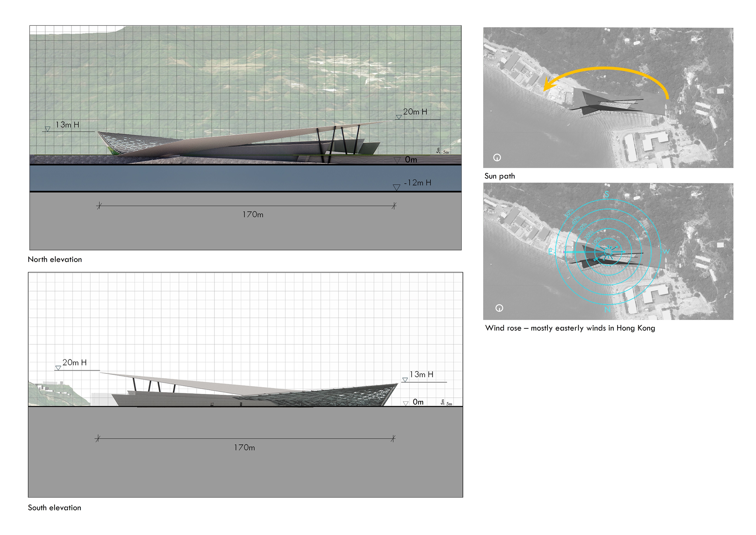Click the 0m level triangle in South elevation
Viewport: 756px width, 535px height.
tap(406, 403)
